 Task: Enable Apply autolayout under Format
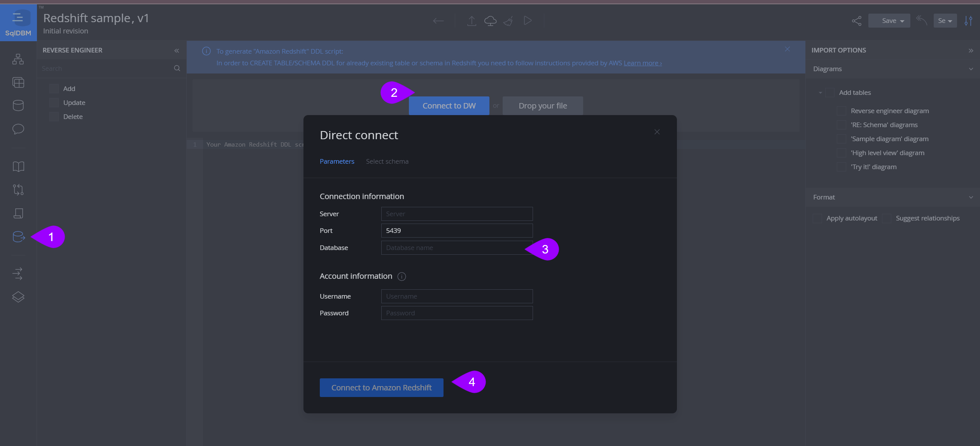coord(817,218)
